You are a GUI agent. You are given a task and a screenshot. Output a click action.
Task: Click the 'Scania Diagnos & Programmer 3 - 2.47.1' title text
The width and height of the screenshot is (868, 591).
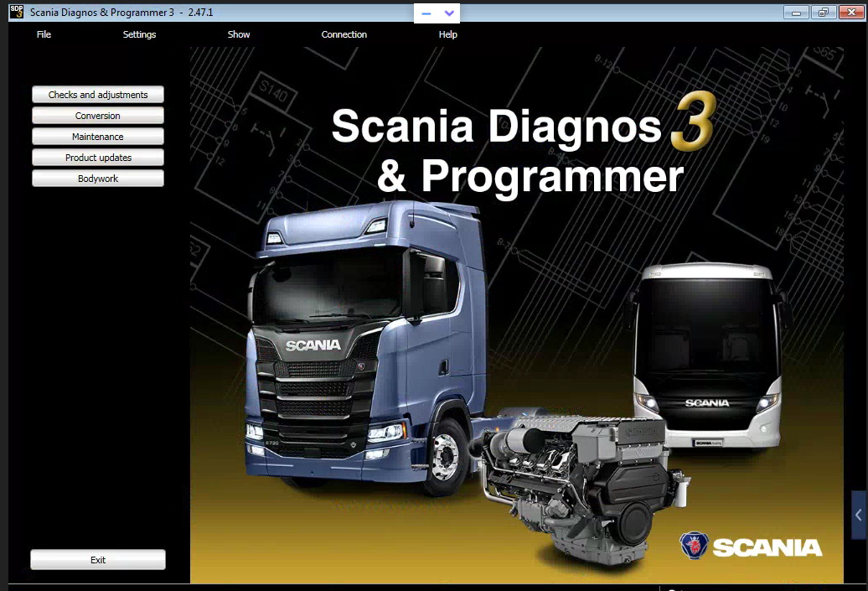pyautogui.click(x=121, y=13)
